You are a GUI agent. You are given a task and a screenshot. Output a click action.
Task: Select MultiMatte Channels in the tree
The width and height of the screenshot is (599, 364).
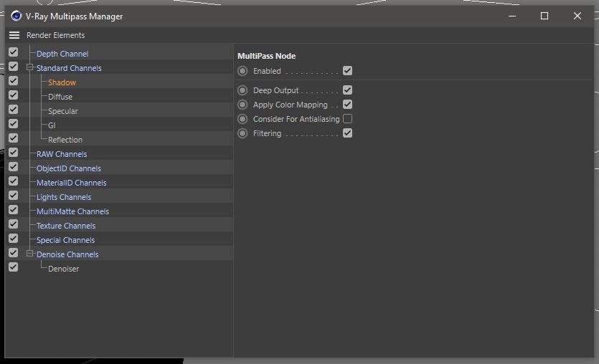pos(72,211)
